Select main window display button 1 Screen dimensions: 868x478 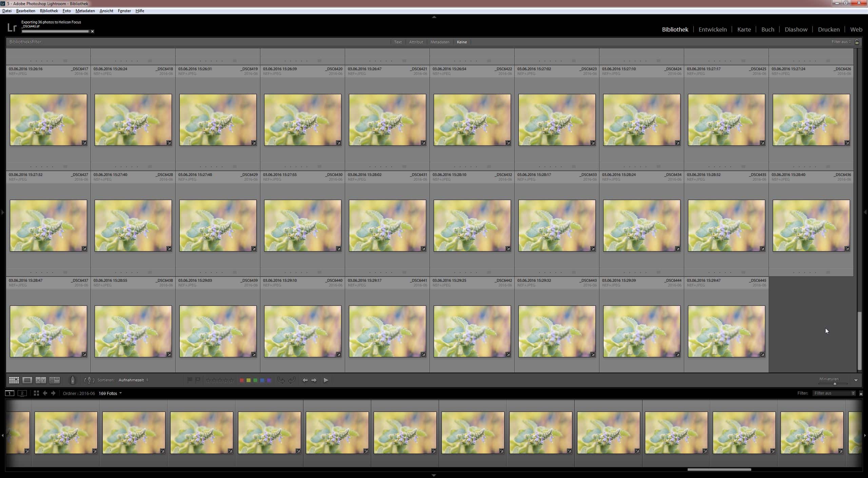pos(10,393)
